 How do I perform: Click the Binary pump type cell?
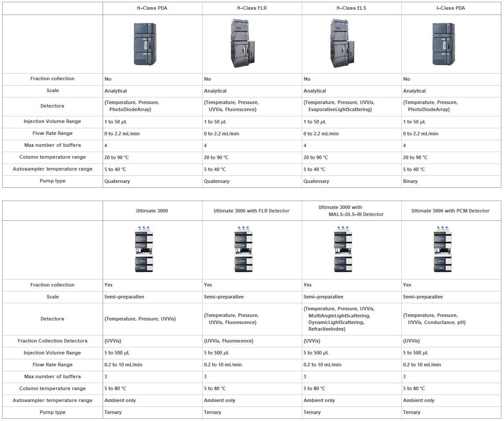click(x=410, y=181)
